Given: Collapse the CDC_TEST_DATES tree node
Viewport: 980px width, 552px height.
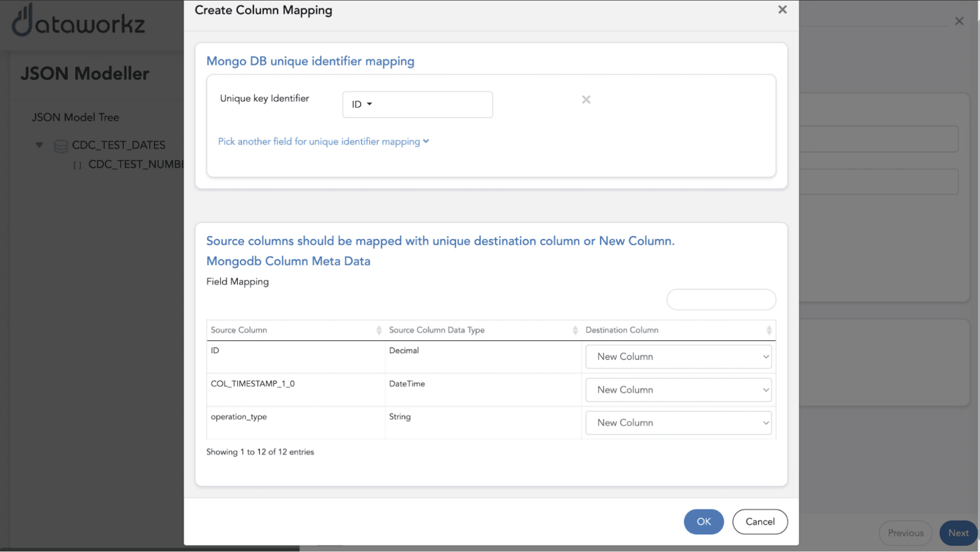Looking at the screenshot, I should [x=37, y=145].
